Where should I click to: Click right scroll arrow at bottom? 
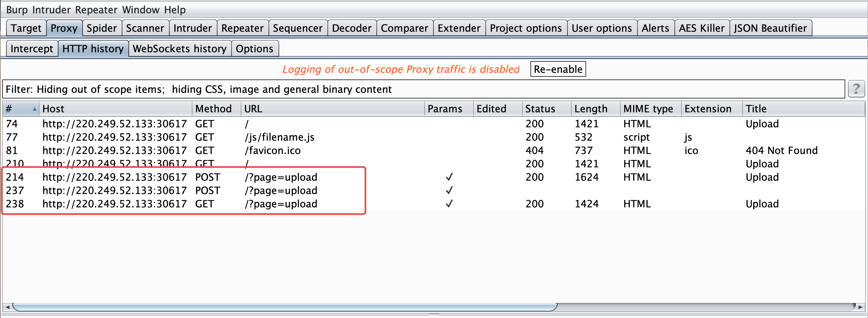coord(860,307)
